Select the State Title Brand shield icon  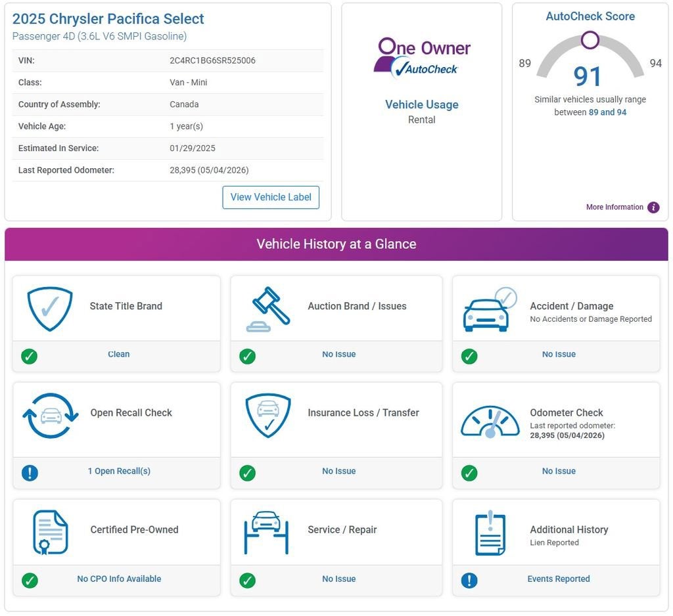(50, 309)
